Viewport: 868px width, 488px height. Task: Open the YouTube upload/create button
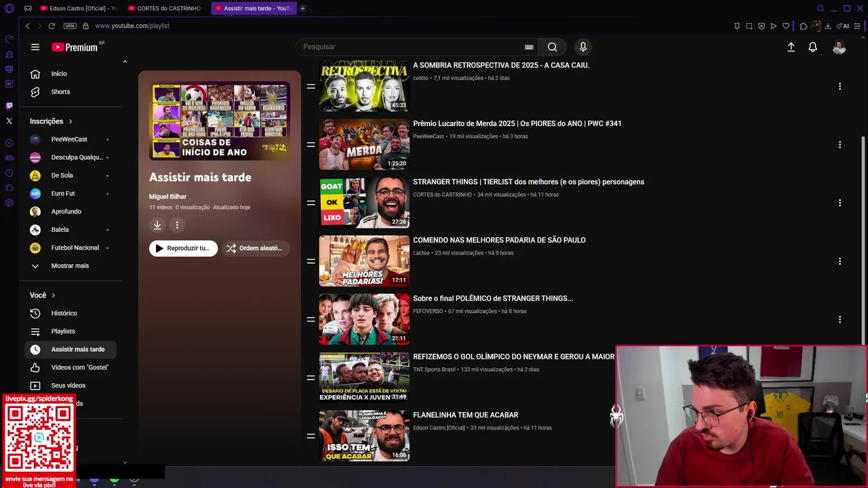791,47
